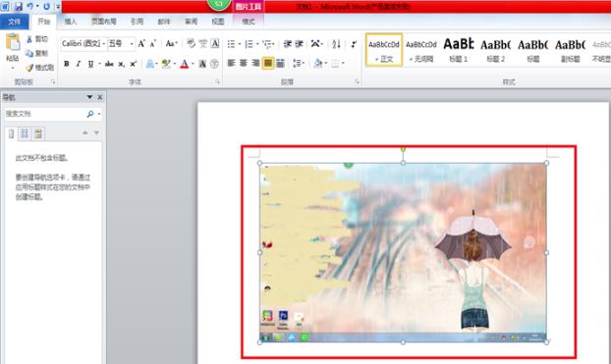Click the Paste clipboard icon

pos(13,42)
